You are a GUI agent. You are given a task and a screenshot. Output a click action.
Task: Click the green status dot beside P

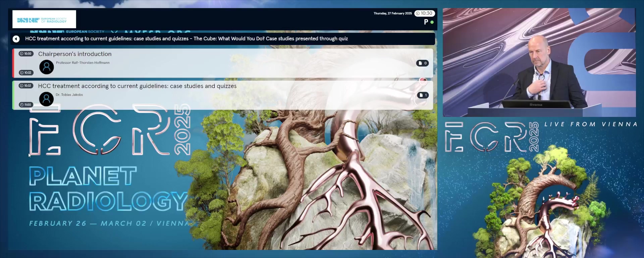point(432,22)
